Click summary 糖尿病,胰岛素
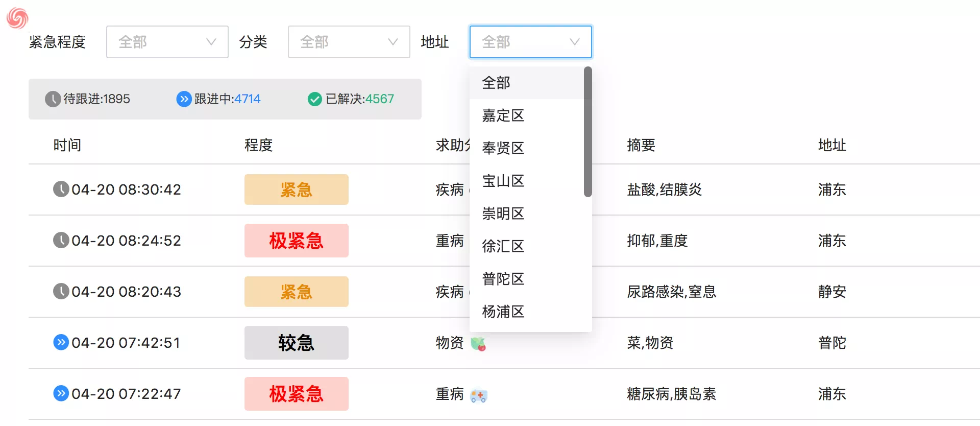980x426 pixels. point(672,394)
